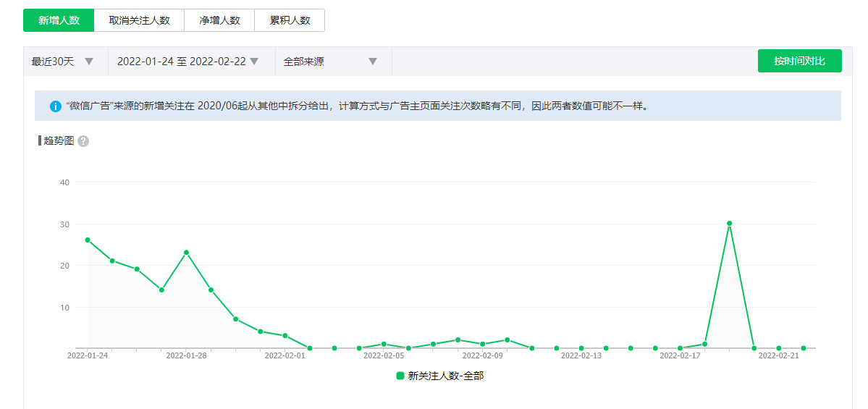Click the green legend square for 新关注人数-全部

pyautogui.click(x=400, y=376)
